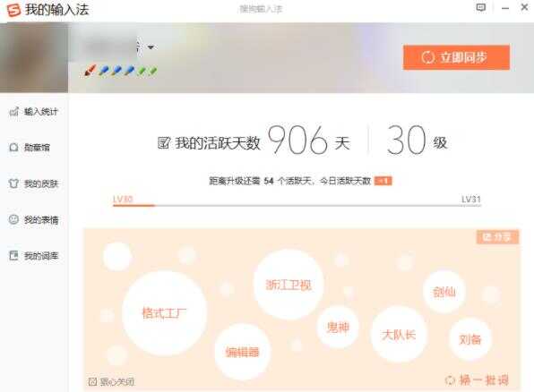The width and height of the screenshot is (534, 392).
Task: Select the 输入统计 sidebar tab
Action: [x=34, y=111]
